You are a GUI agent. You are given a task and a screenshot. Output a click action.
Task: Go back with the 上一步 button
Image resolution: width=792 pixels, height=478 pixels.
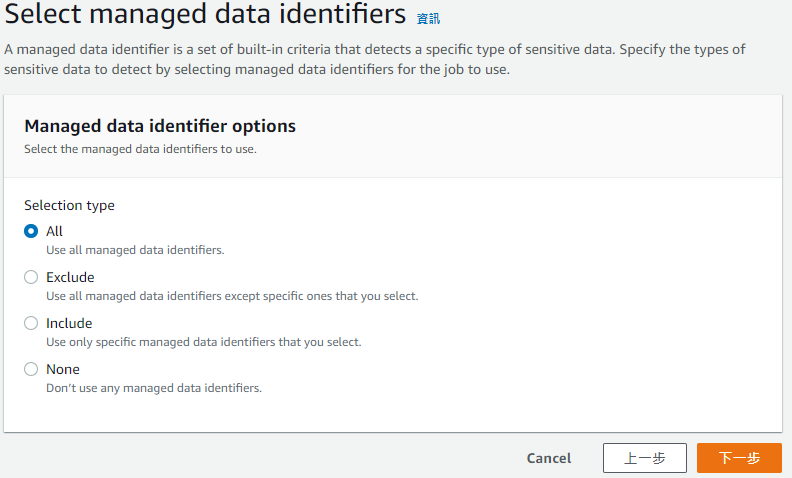645,458
